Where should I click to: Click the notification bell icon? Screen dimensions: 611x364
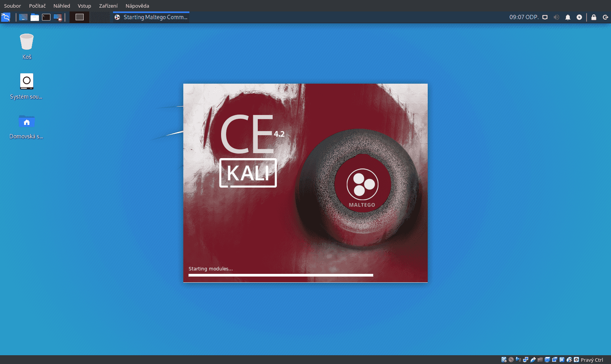tap(568, 17)
